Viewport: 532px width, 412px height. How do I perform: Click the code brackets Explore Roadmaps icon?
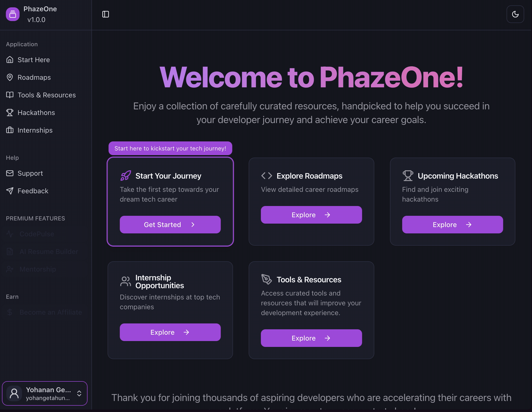(266, 176)
